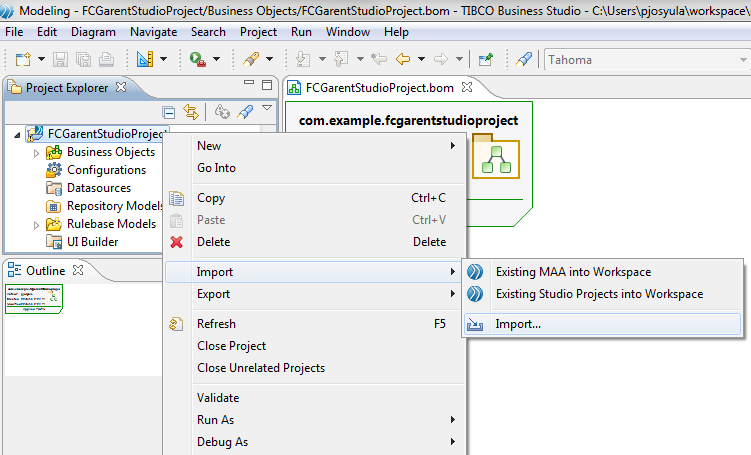The image size is (751, 455).
Task: Choose Refresh in the context menu
Action: tap(314, 324)
